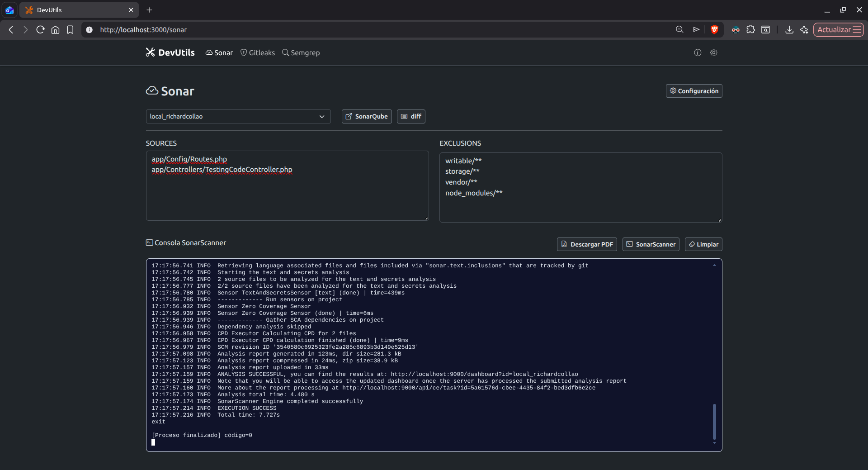Open the Sonar navigation item

219,52
